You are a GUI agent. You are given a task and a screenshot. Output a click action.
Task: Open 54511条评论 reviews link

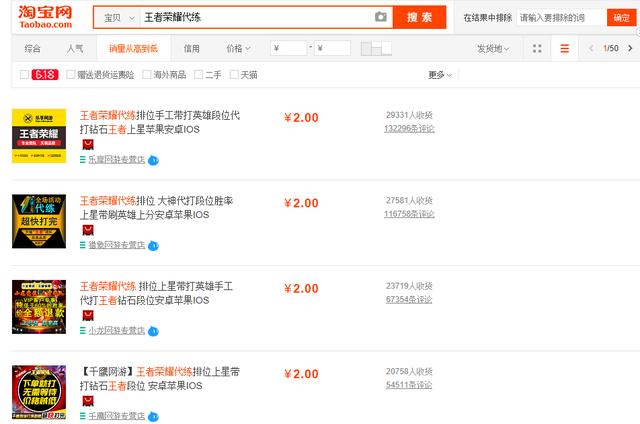coord(409,384)
